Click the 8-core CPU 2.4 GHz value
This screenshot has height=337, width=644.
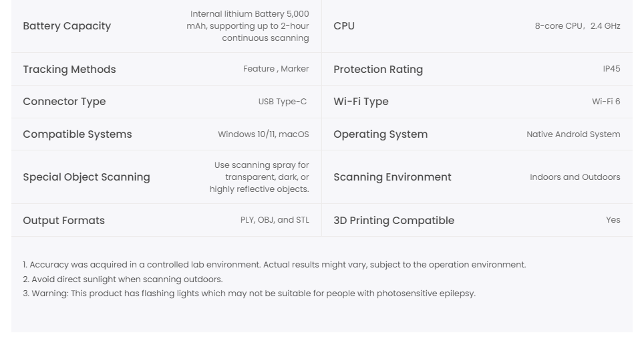(x=577, y=26)
